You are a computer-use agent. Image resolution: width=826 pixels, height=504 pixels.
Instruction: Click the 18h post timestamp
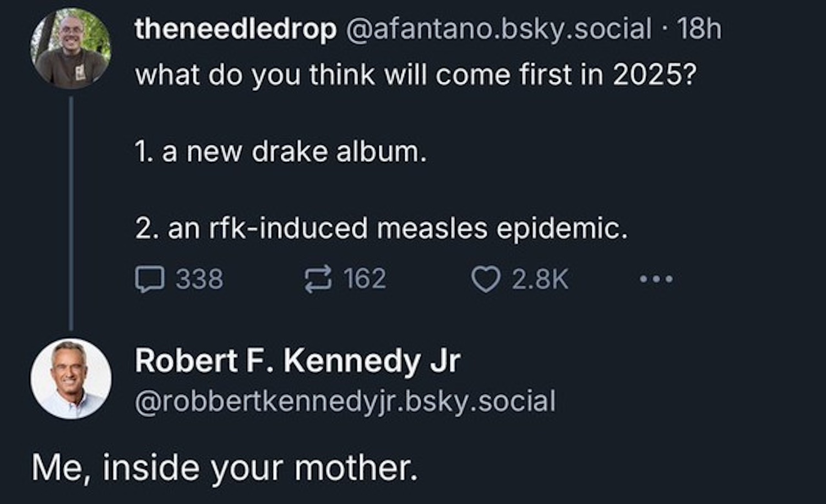click(699, 29)
